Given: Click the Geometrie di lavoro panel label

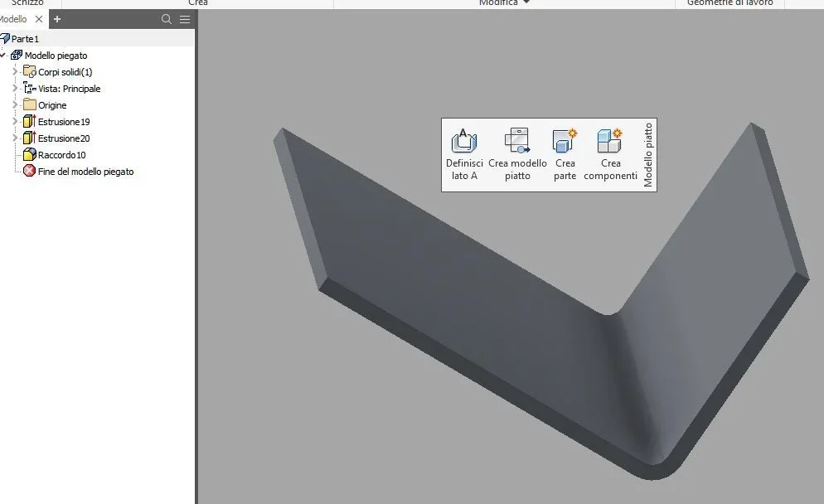Looking at the screenshot, I should click(x=730, y=2).
